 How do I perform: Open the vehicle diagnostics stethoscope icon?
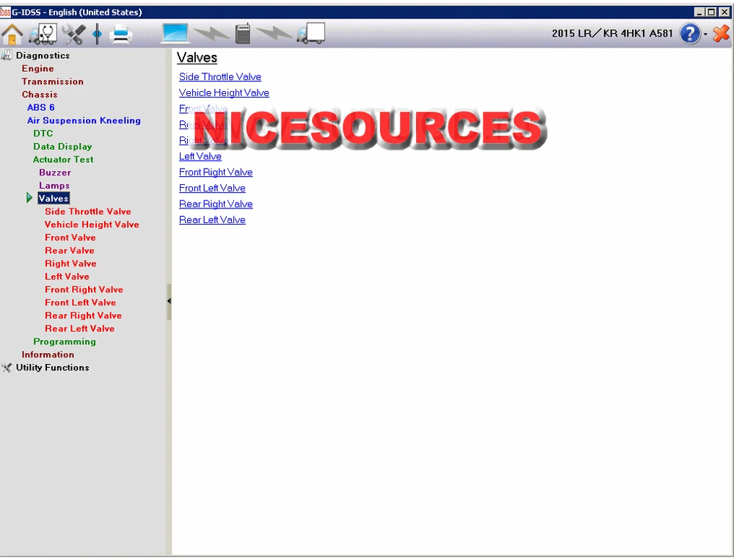click(43, 34)
